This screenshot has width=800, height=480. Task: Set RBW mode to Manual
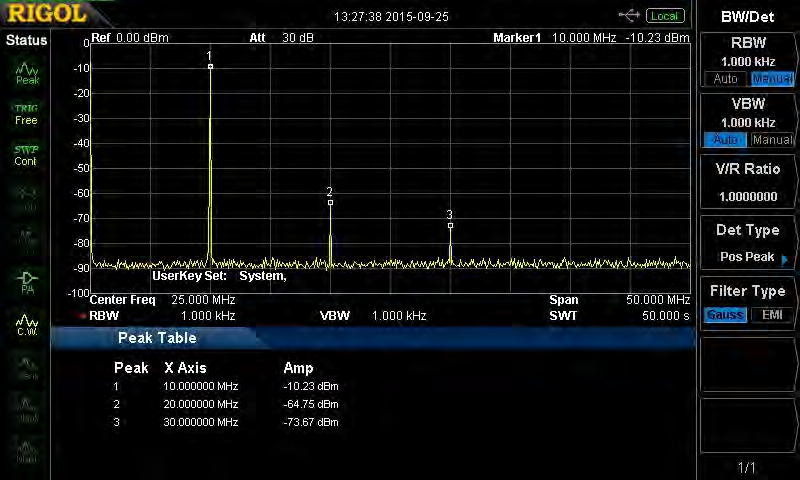pos(772,79)
